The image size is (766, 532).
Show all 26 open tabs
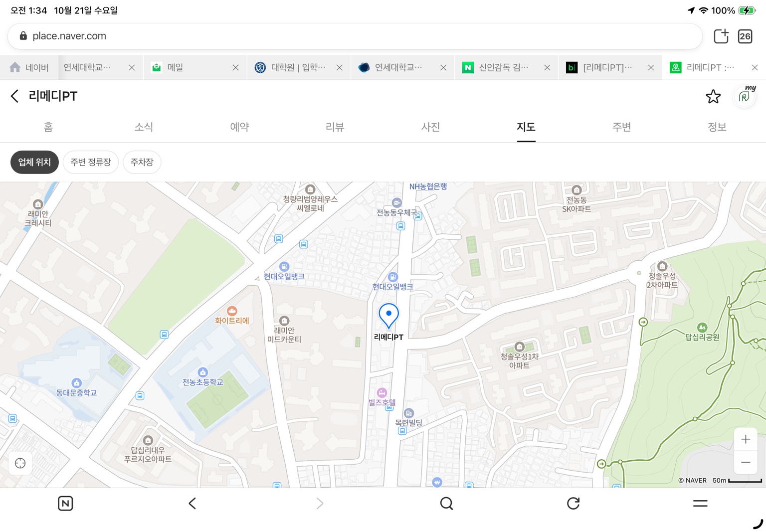(x=745, y=36)
